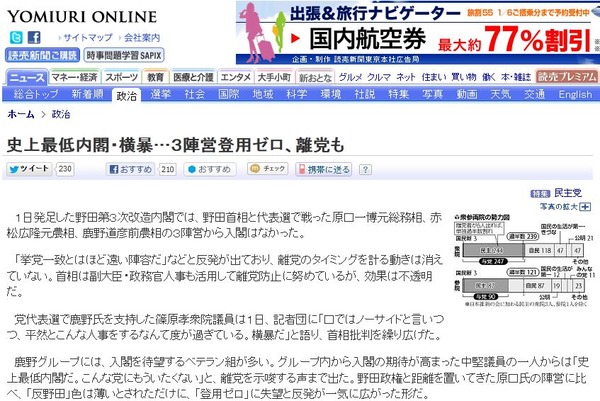Select the 大手小町 tab

pos(274,77)
